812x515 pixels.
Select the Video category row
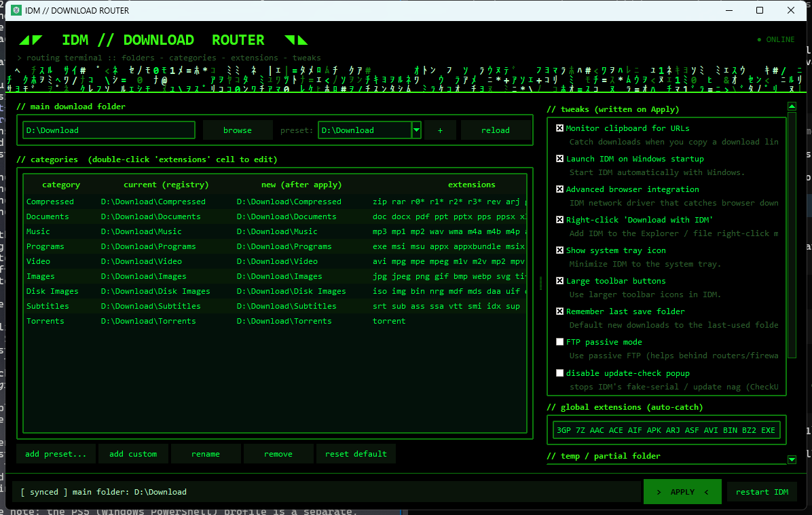coord(275,261)
